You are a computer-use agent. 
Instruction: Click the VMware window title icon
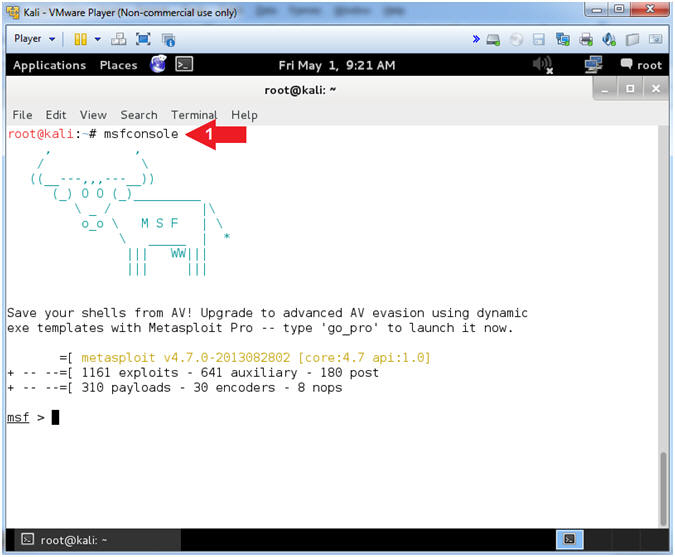(x=13, y=12)
